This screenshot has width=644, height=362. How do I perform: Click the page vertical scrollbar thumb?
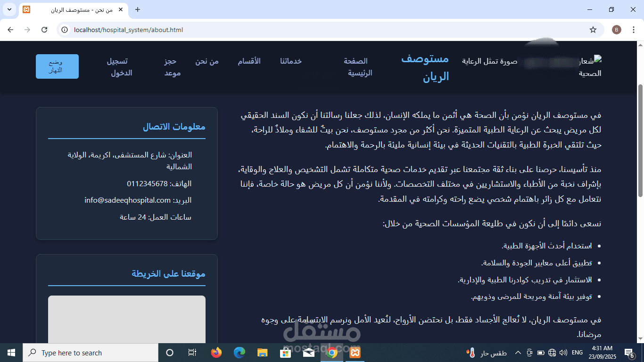(640, 140)
